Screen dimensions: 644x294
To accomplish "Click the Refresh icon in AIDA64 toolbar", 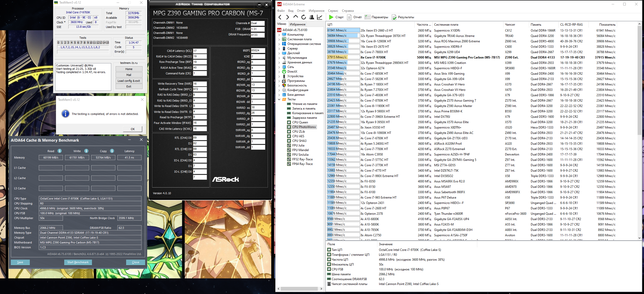I will [304, 17].
